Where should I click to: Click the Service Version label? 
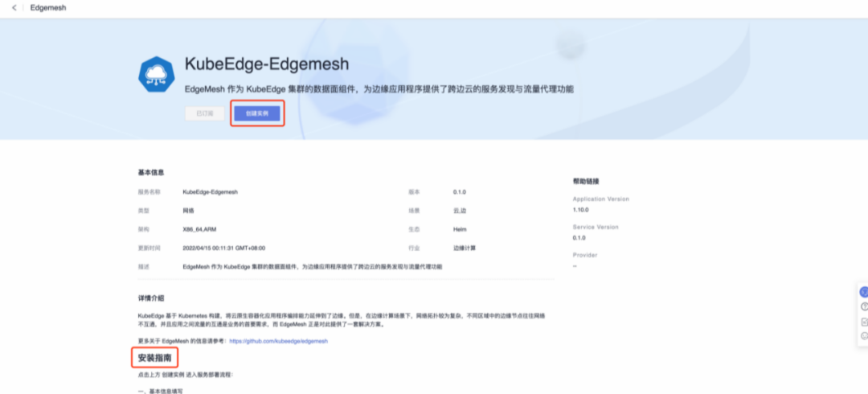(596, 228)
